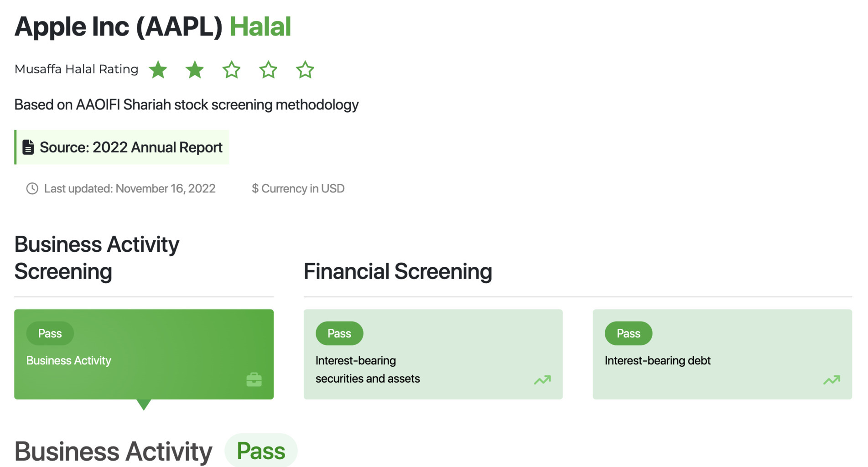868x467 pixels.
Task: Click the briefcase icon on Business Activity card
Action: point(254,379)
